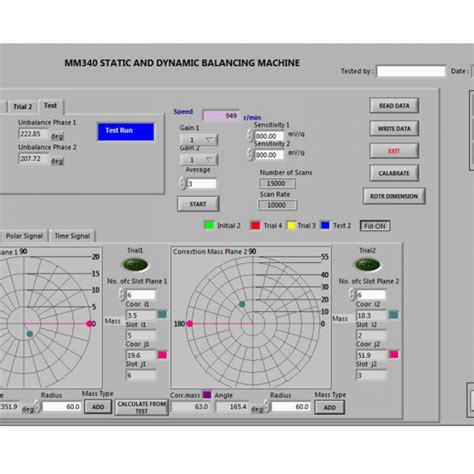Screen dimensions: 474x474
Task: Click Unbalance Phase 2 value field
Action: pos(34,159)
